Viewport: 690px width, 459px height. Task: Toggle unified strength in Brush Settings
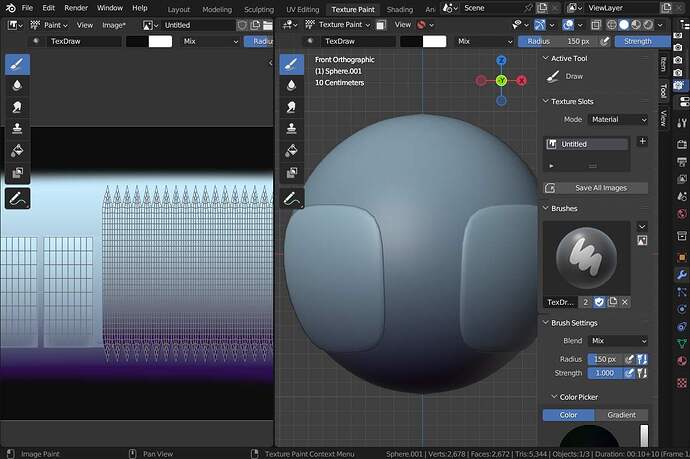(x=642, y=373)
